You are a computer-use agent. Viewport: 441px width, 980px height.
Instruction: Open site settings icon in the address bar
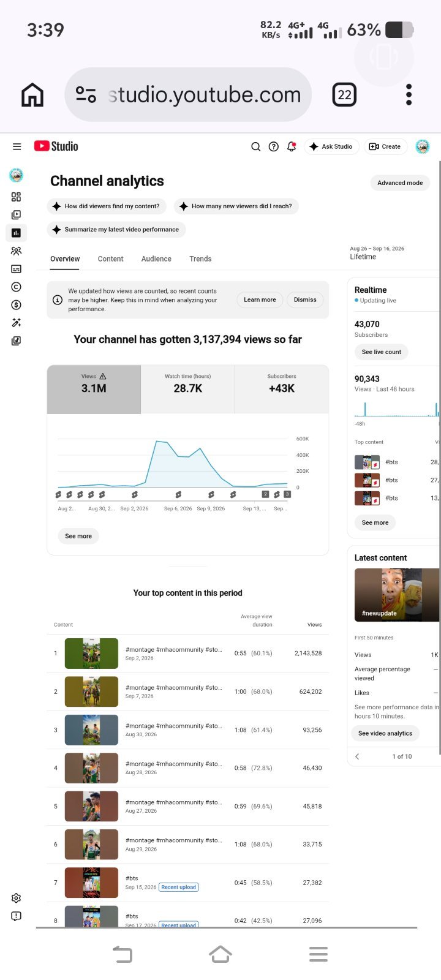(86, 94)
